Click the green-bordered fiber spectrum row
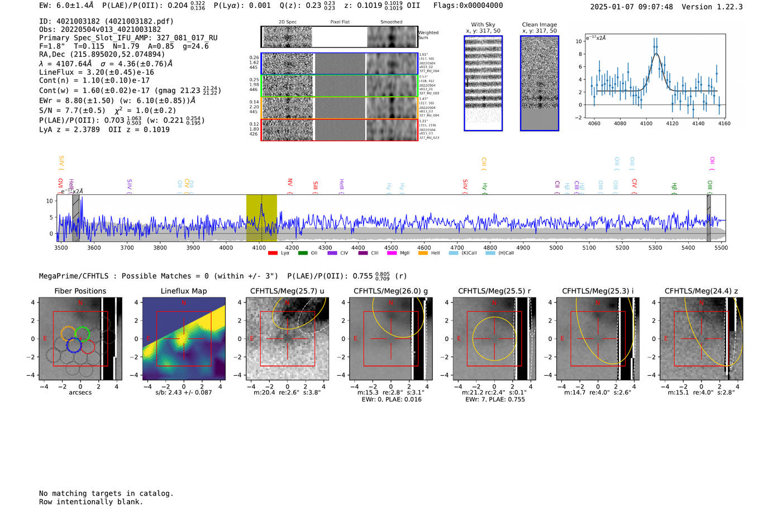 (339, 86)
